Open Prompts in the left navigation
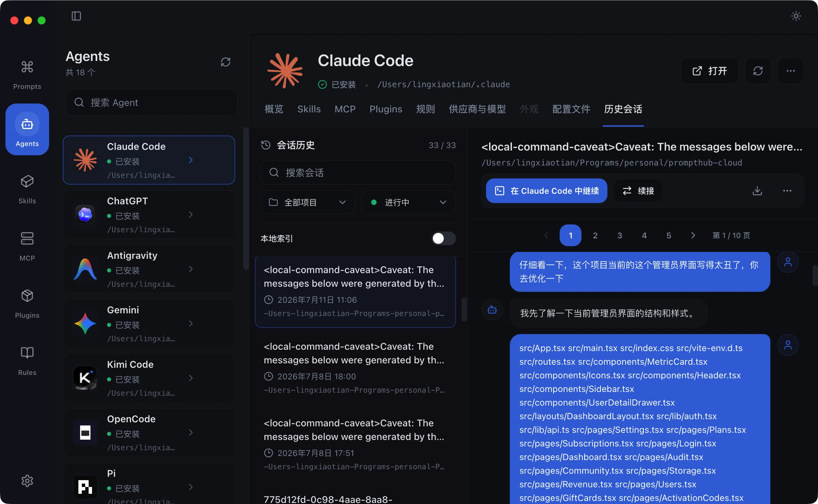The height and width of the screenshot is (504, 818). [27, 75]
